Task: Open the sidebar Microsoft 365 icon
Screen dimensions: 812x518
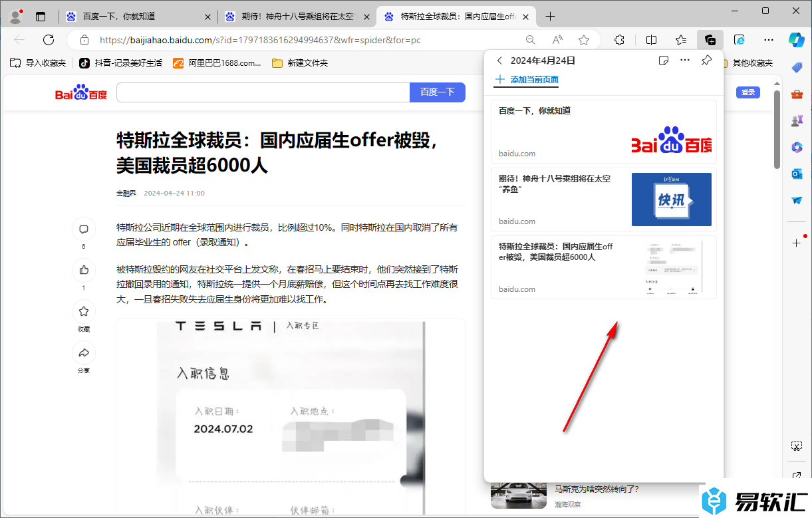Action: (797, 147)
